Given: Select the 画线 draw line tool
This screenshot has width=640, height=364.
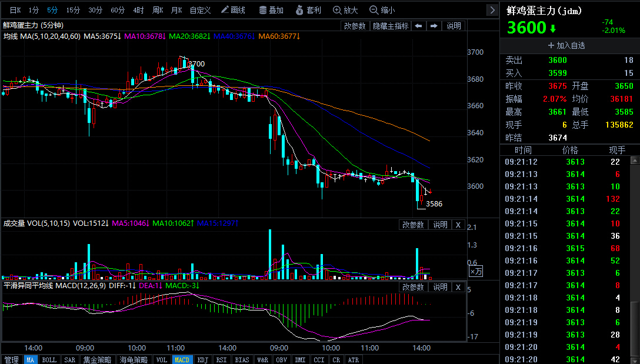Looking at the screenshot, I should [x=233, y=10].
